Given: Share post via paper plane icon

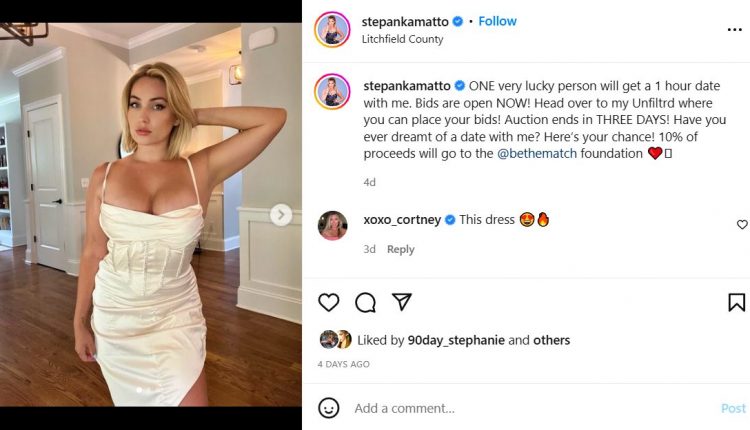Looking at the screenshot, I should pos(402,301).
